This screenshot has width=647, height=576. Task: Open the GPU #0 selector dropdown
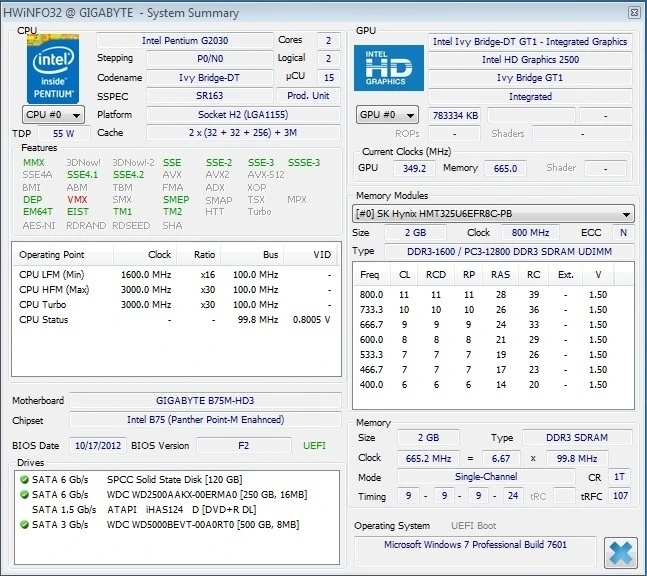[x=387, y=115]
